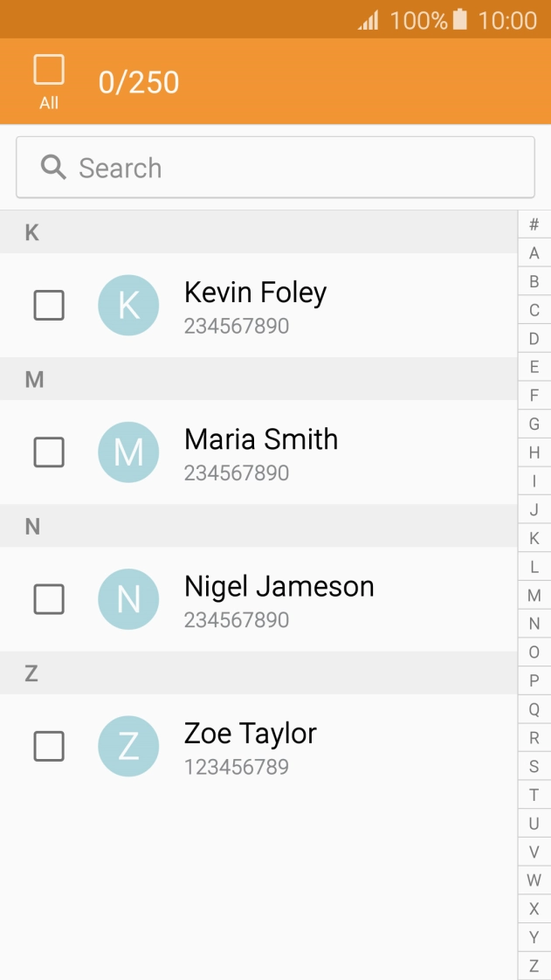Tap the 0/250 selection counter

pos(139,82)
